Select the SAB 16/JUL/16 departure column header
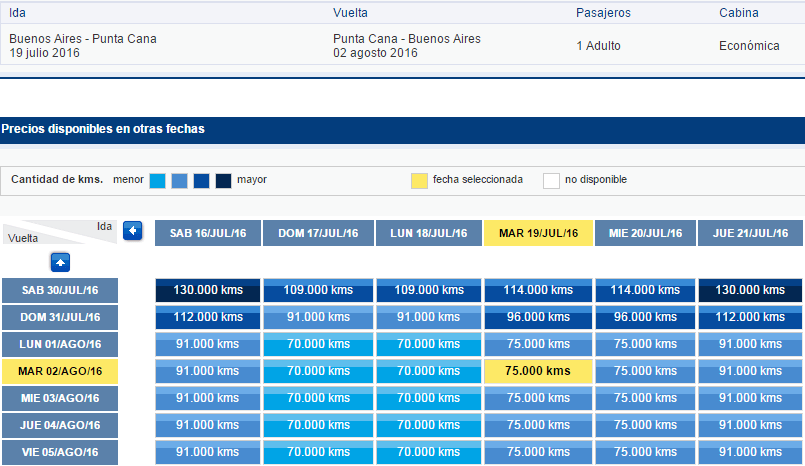The height and width of the screenshot is (466, 805). tap(208, 233)
